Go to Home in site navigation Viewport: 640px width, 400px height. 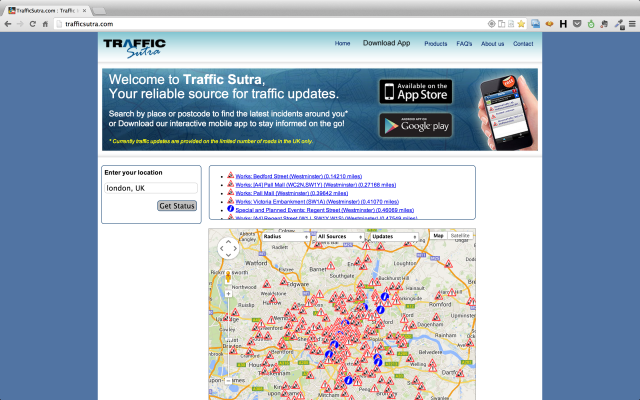click(x=342, y=43)
